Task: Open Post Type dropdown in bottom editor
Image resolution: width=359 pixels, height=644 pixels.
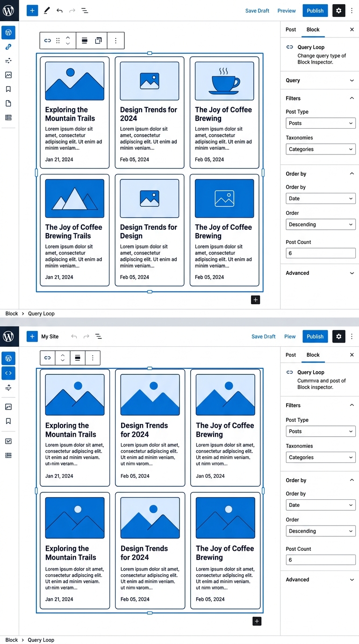Action: point(321,432)
